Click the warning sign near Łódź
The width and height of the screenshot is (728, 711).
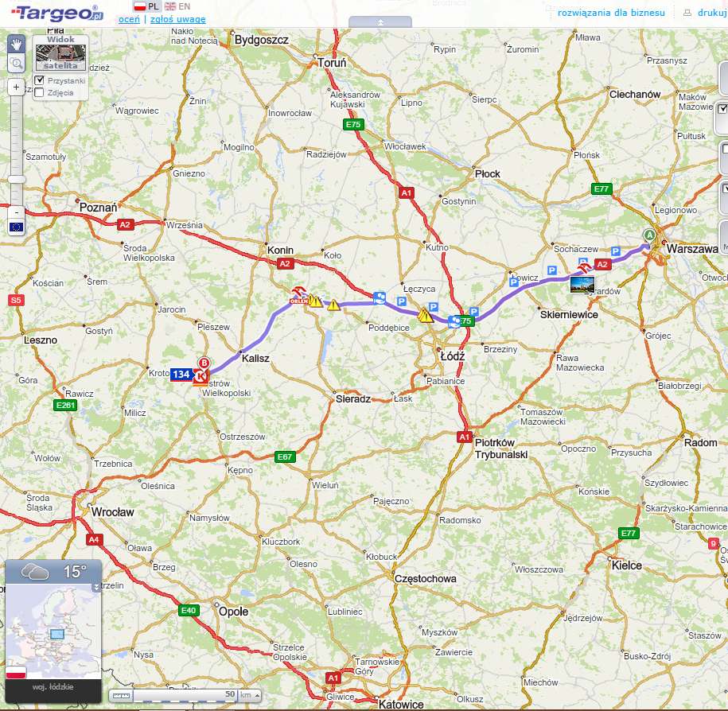point(425,316)
